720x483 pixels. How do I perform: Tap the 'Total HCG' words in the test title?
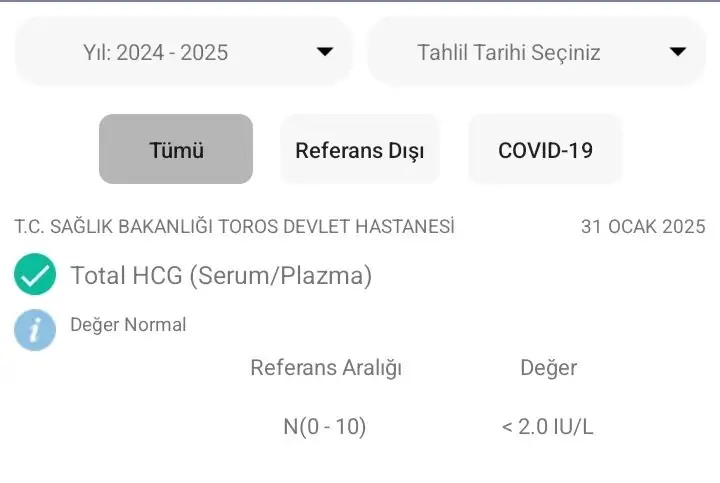tap(126, 276)
